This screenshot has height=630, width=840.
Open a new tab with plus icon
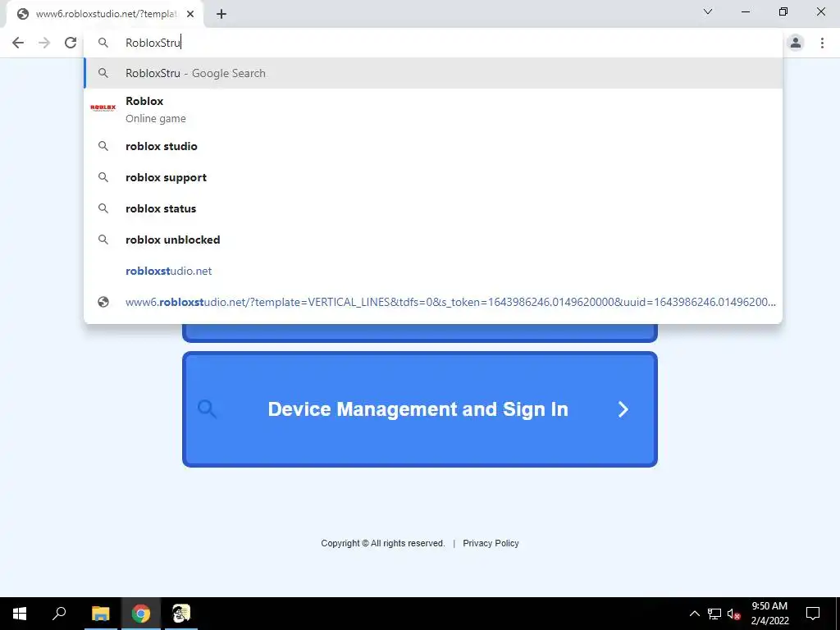[221, 15]
